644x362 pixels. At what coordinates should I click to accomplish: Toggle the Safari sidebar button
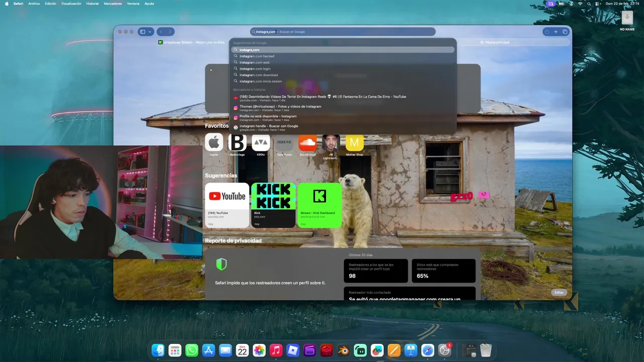142,32
